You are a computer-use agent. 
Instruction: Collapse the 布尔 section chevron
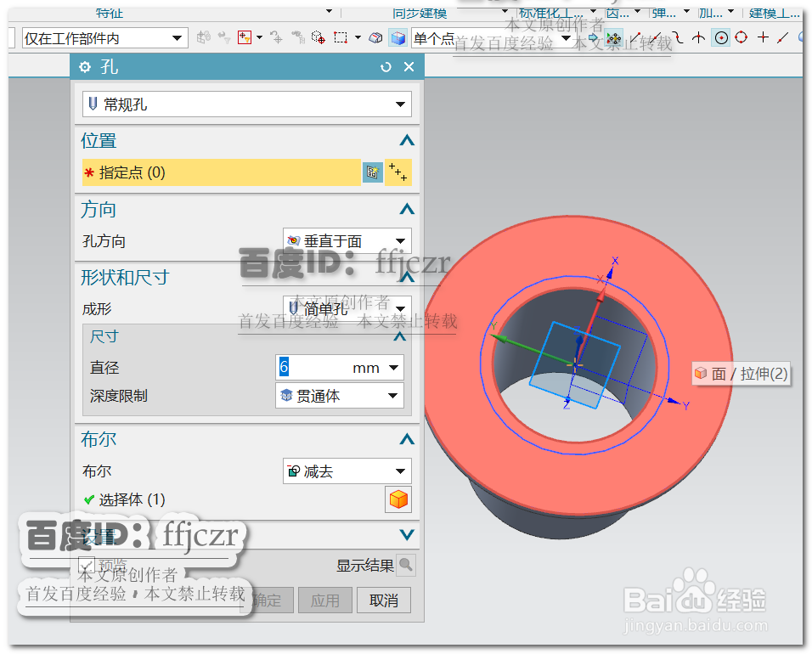[407, 439]
